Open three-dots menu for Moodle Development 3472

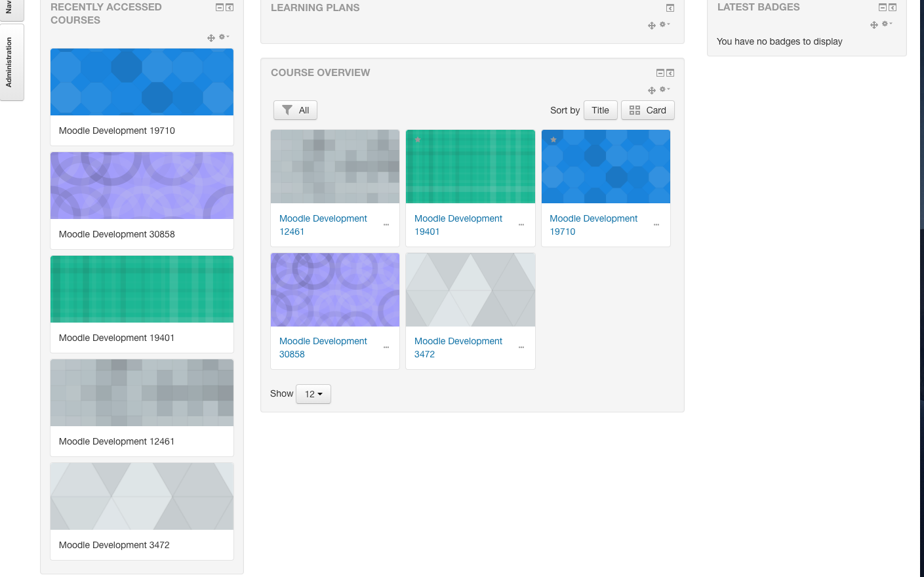(521, 348)
